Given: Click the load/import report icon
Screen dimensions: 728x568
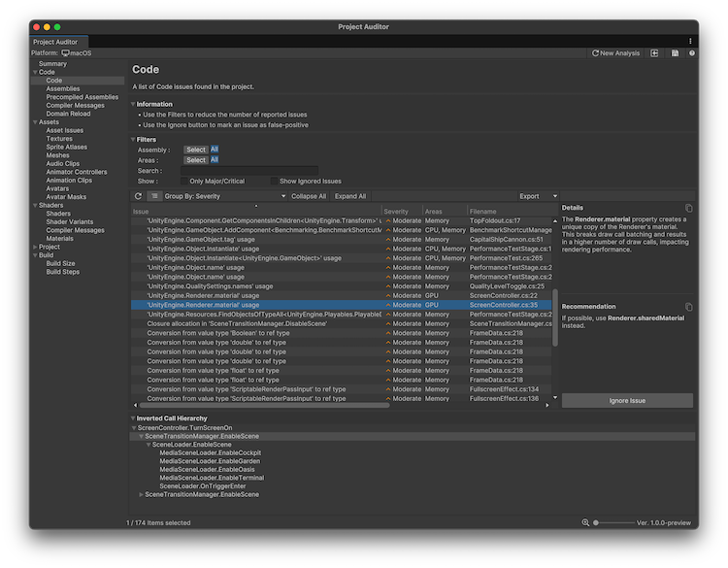Looking at the screenshot, I should [x=655, y=53].
